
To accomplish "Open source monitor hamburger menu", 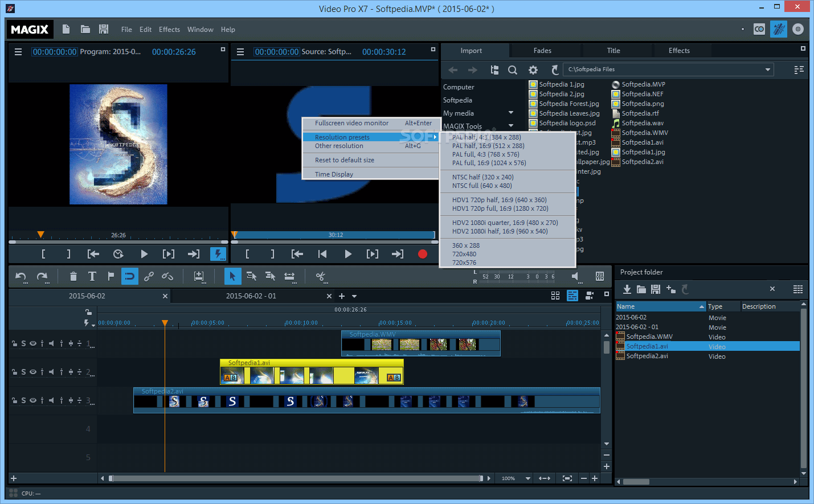I will [x=240, y=52].
